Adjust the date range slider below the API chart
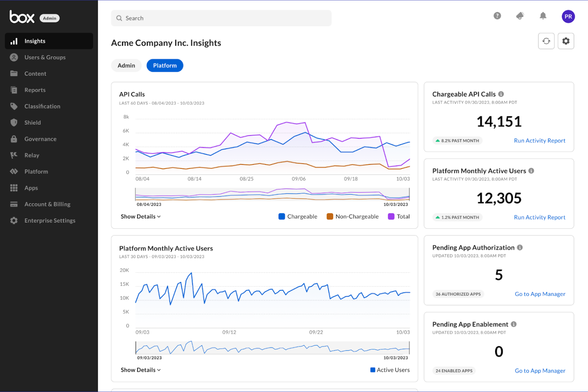Viewport: 588px width, 392px height. [x=271, y=195]
